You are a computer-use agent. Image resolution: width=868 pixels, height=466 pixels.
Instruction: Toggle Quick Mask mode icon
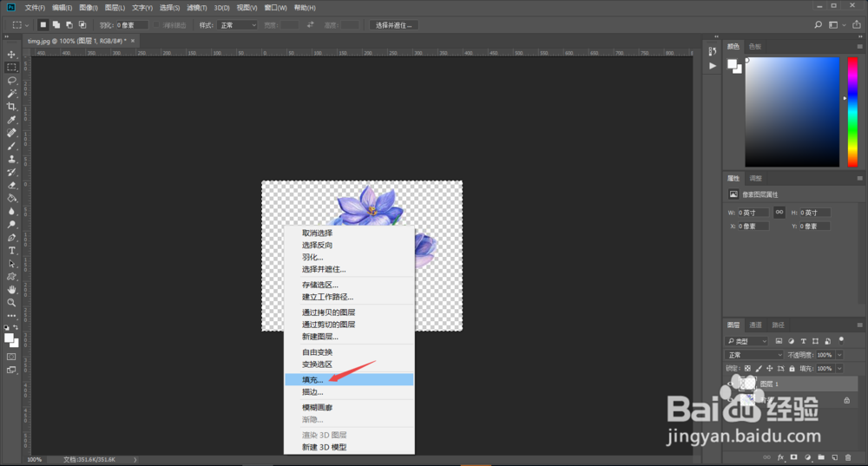(11, 357)
